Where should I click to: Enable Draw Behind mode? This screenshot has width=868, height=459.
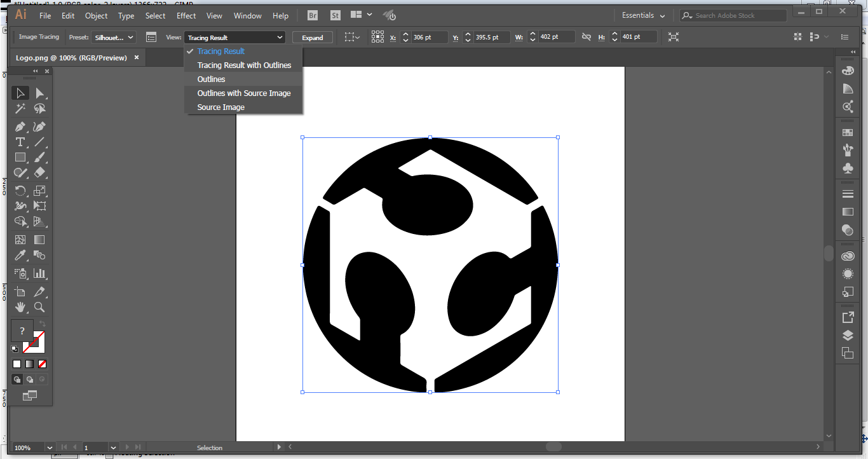click(x=30, y=380)
